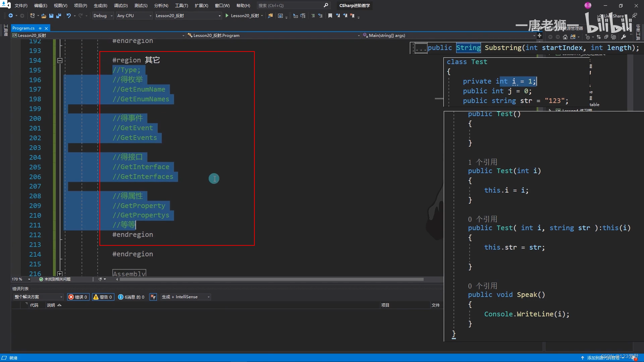Click the Comment Out Selected Lines icon
The height and width of the screenshot is (362, 644).
313,16
